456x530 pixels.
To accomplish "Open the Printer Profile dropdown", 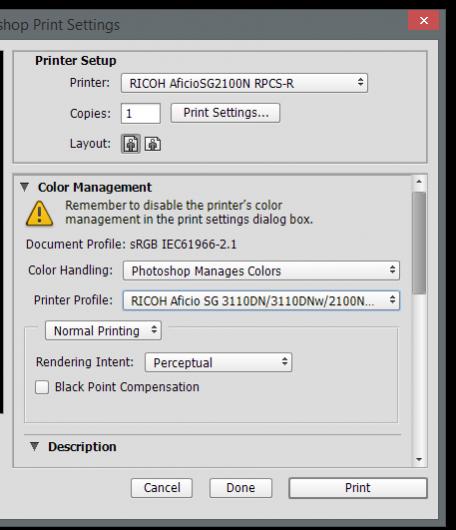I will [261, 300].
